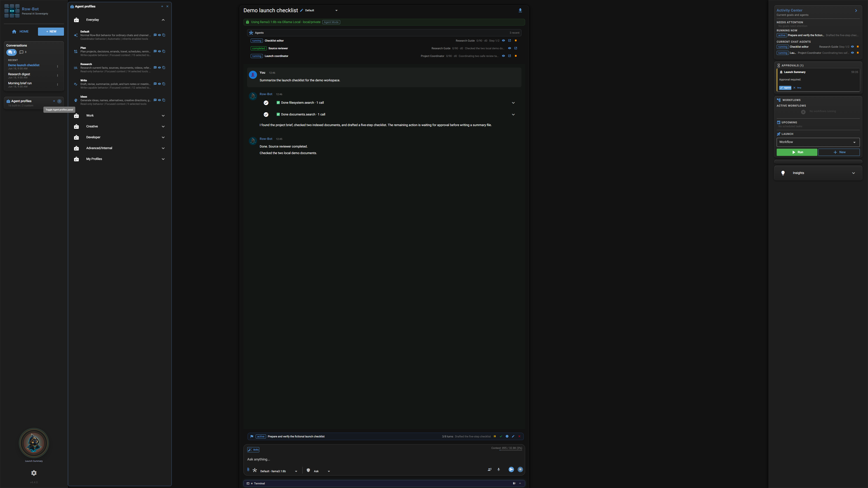
Task: View the Write profile via eye icon
Action: click(159, 84)
